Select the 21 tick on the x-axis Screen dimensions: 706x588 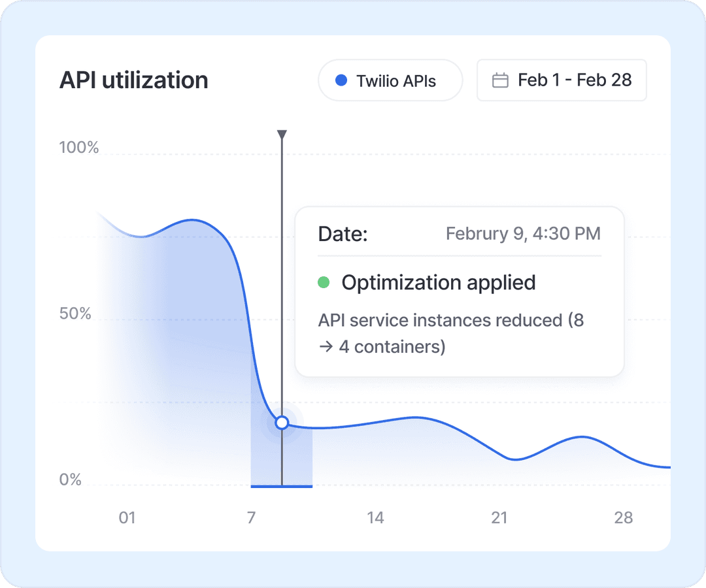click(x=499, y=518)
